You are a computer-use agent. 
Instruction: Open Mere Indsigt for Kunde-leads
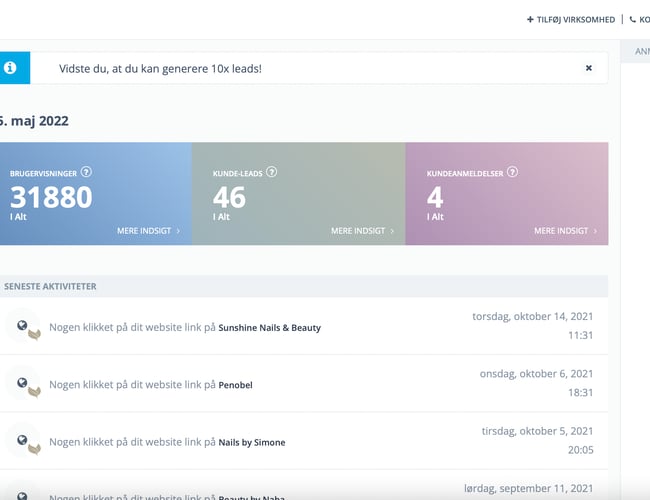[x=362, y=231]
